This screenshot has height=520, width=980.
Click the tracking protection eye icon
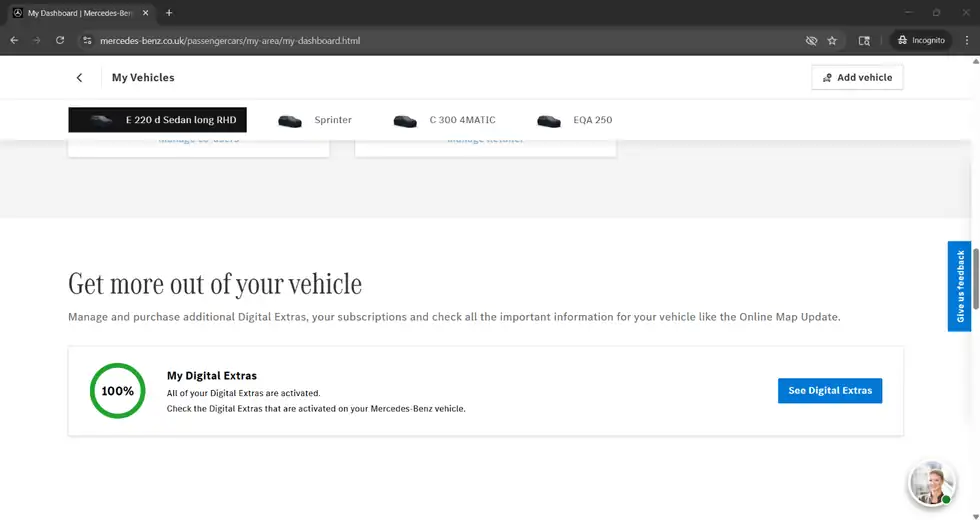tap(811, 41)
